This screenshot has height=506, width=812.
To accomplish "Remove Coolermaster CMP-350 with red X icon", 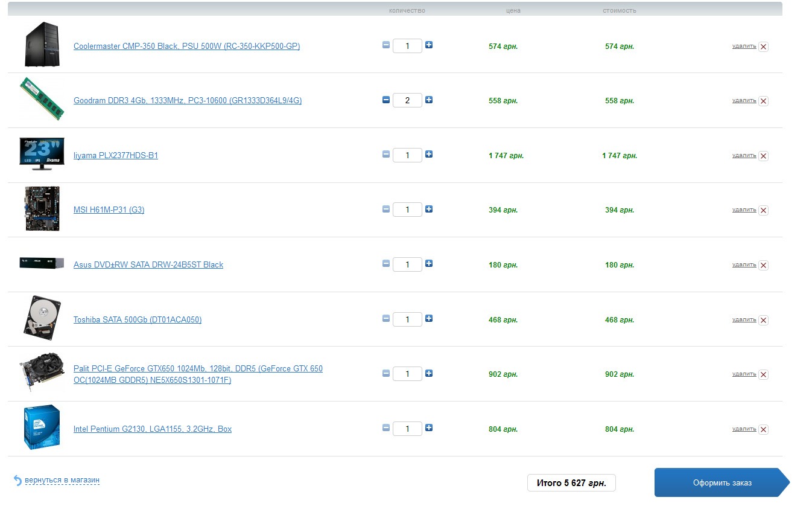I will pyautogui.click(x=763, y=46).
